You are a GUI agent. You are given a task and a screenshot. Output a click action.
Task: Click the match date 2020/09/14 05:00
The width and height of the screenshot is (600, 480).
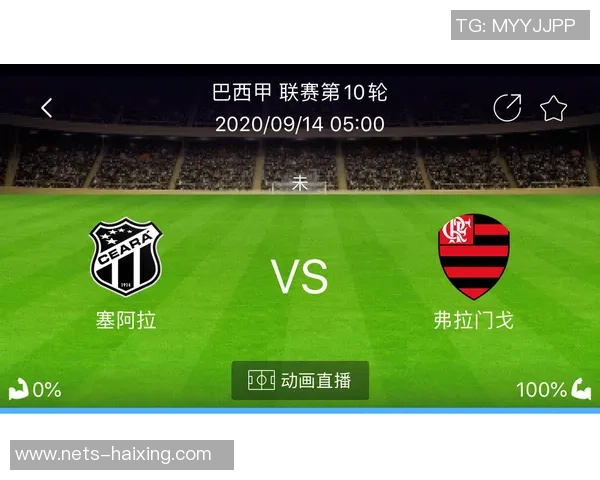(300, 124)
